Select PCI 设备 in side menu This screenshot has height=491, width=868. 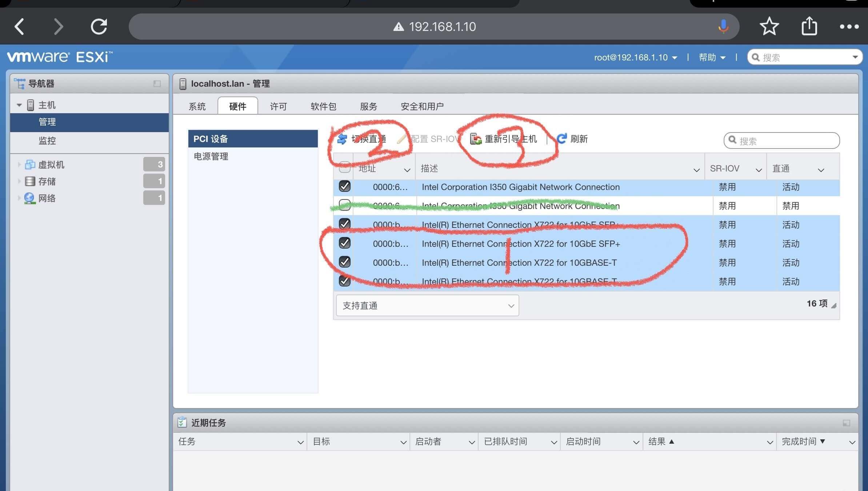tap(253, 139)
